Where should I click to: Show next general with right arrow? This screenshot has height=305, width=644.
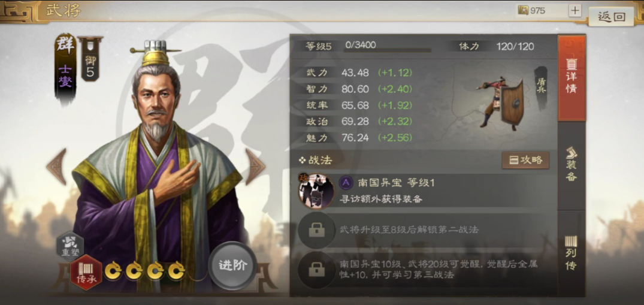(255, 167)
